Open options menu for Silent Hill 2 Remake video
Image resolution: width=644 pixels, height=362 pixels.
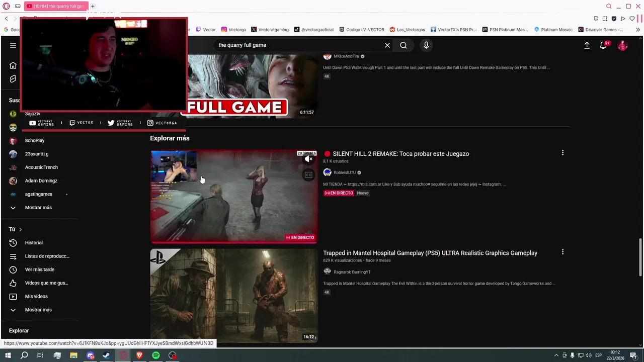pyautogui.click(x=562, y=153)
